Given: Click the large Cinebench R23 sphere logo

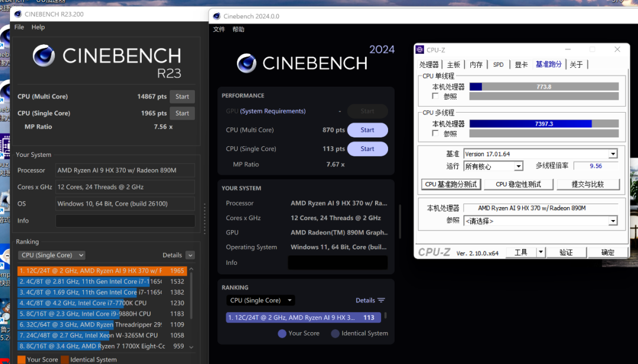Looking at the screenshot, I should tap(44, 55).
